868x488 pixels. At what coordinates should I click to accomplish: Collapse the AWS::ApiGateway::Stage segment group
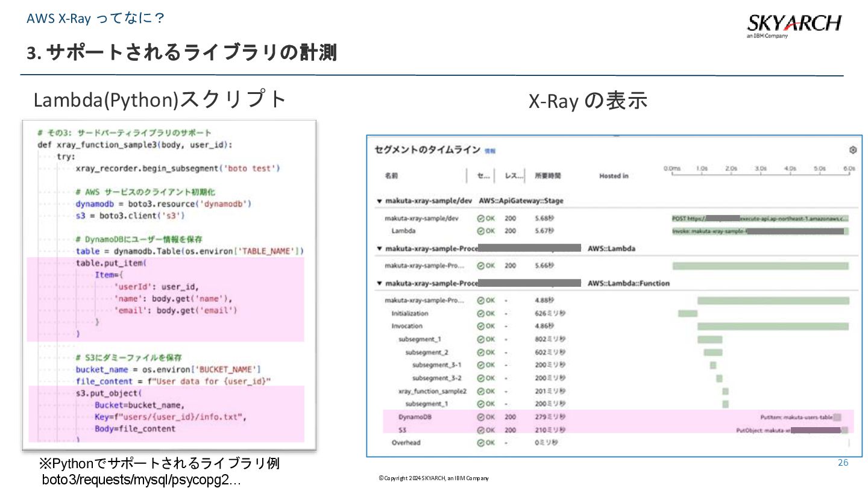pyautogui.click(x=379, y=201)
